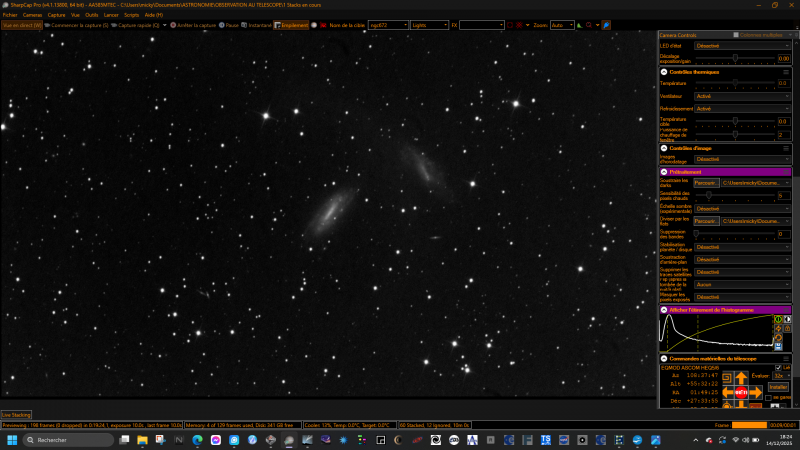Click the red selection area square icon
800x450 pixels.
[510, 25]
